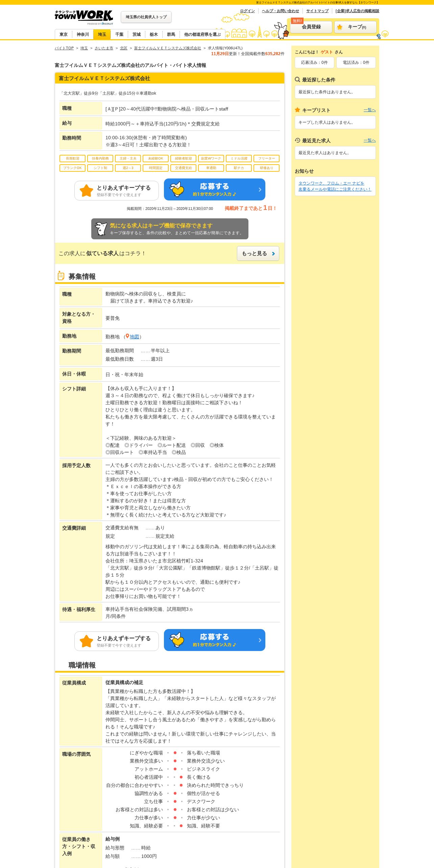Click the mascot icon on top 応募する button

[x=177, y=189]
